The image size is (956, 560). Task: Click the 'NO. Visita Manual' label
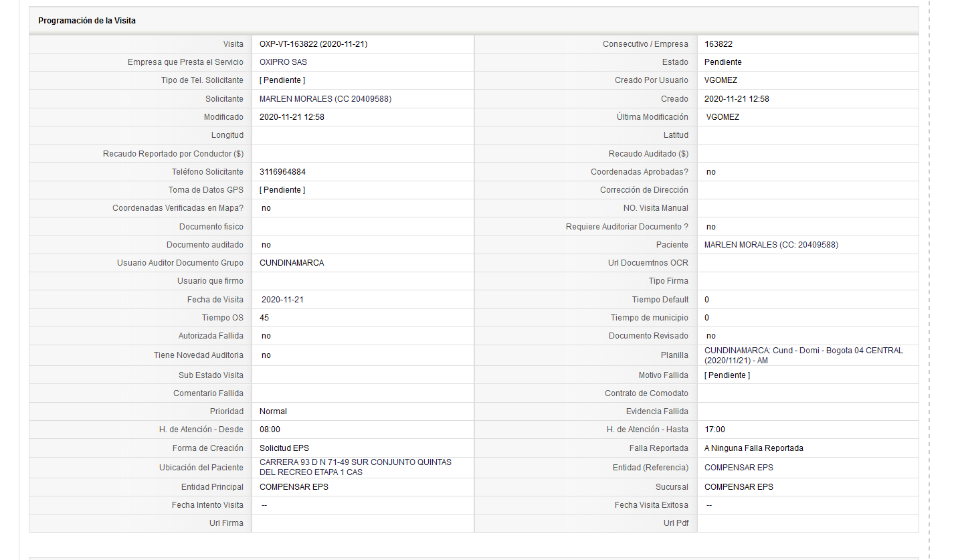pyautogui.click(x=656, y=208)
